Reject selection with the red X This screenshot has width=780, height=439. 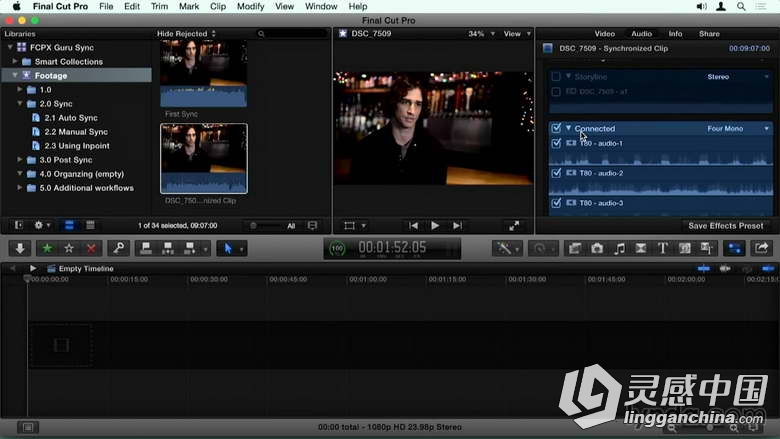click(91, 248)
